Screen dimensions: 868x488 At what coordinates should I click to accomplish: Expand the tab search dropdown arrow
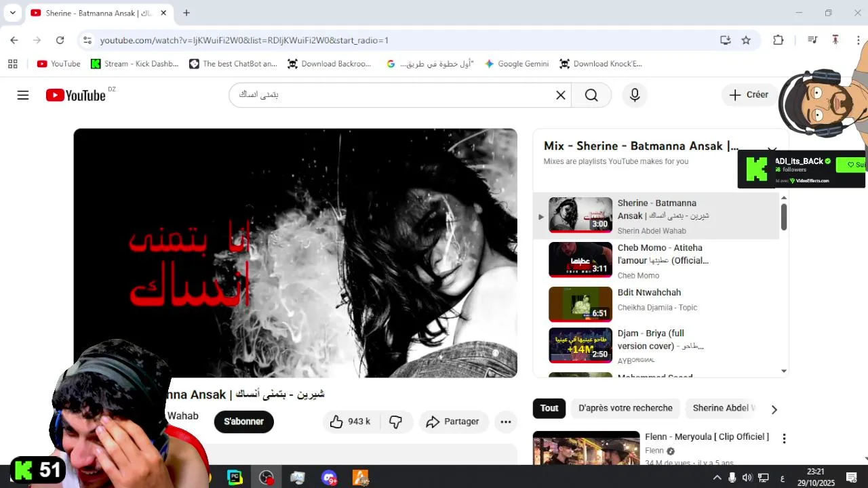[12, 13]
